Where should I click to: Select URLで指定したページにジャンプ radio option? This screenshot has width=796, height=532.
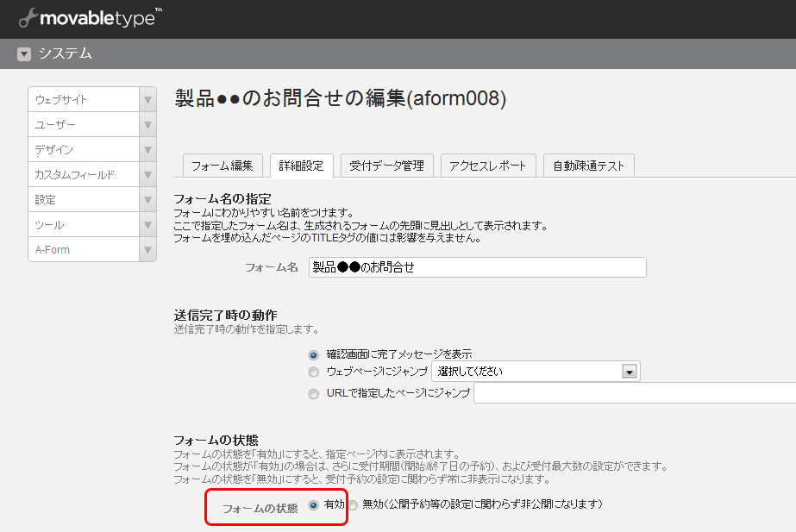coord(314,394)
